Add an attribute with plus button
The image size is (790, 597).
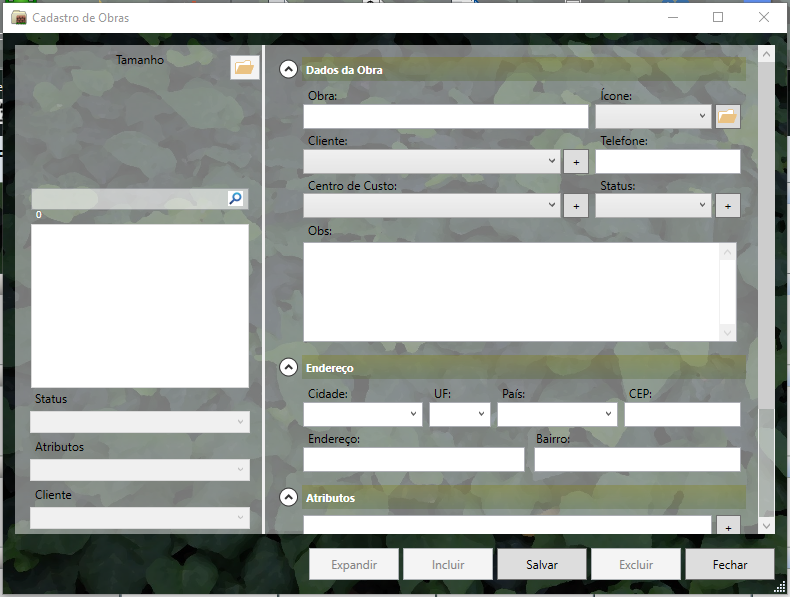[x=728, y=527]
